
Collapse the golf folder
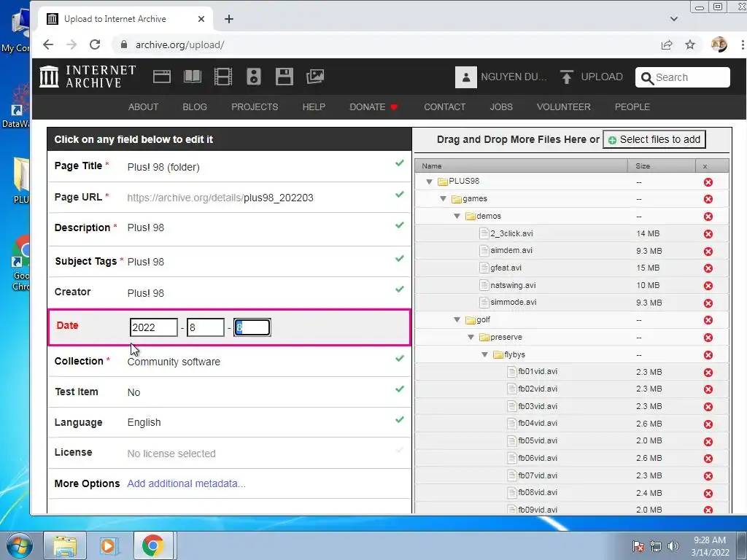(457, 319)
